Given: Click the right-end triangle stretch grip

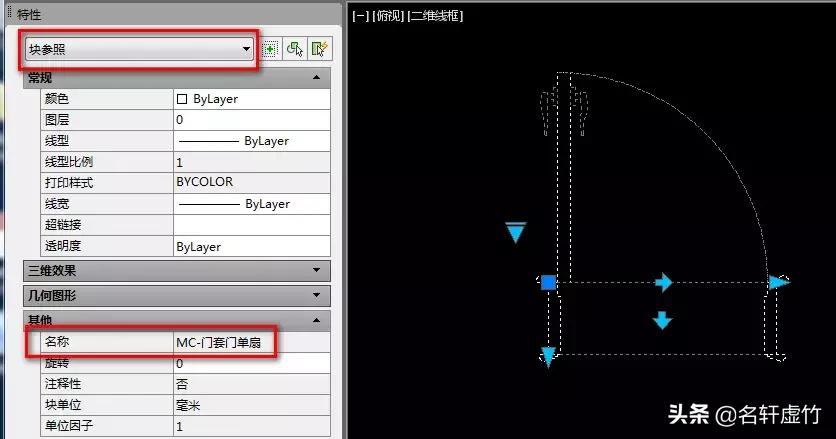Looking at the screenshot, I should (779, 282).
